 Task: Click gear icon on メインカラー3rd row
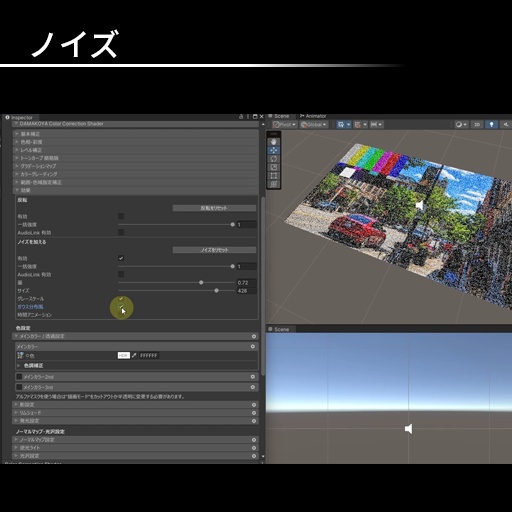pyautogui.click(x=253, y=387)
